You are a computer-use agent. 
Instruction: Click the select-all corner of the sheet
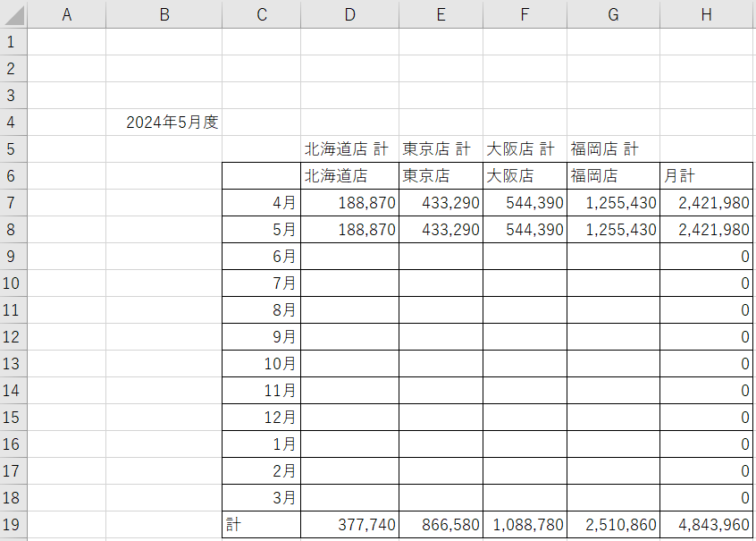point(13,13)
